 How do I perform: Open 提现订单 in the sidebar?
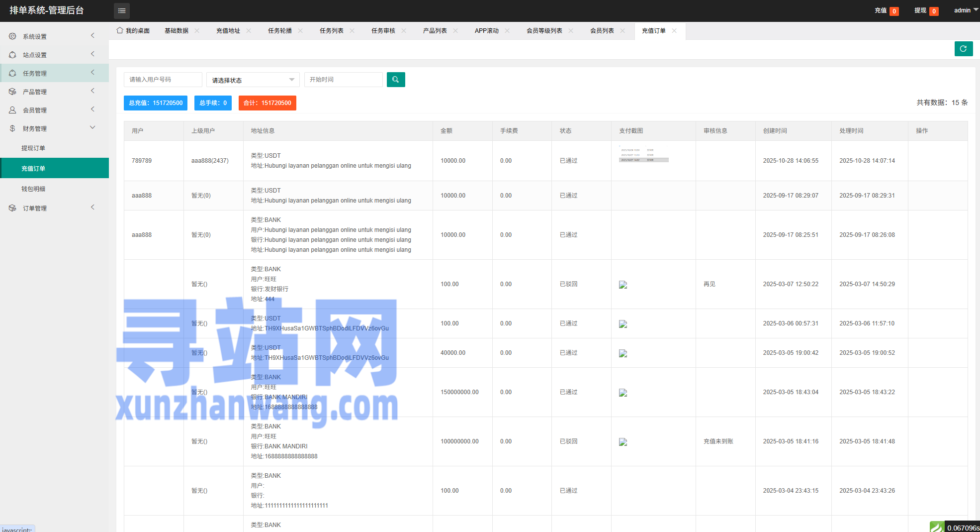point(33,148)
